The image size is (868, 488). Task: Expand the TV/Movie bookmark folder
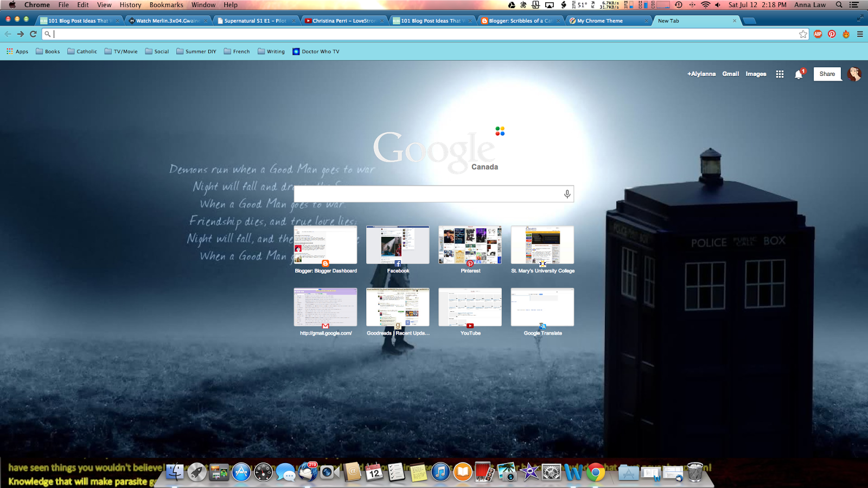pyautogui.click(x=121, y=52)
